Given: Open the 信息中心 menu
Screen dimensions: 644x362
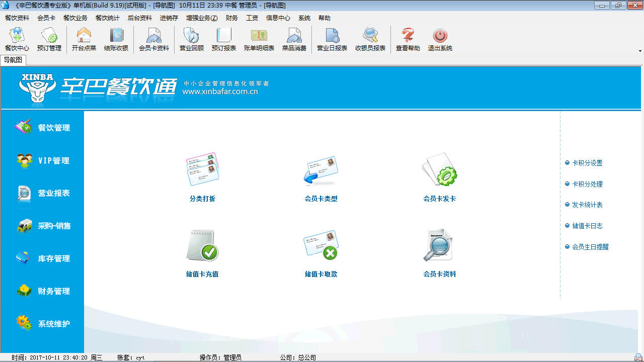Looking at the screenshot, I should (278, 18).
